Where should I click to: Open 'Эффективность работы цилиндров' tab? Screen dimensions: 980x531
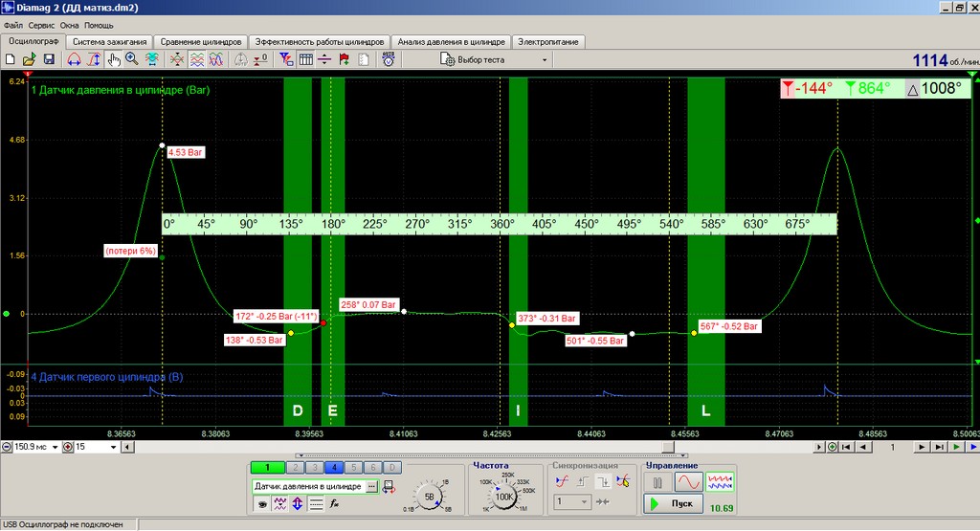tap(320, 42)
